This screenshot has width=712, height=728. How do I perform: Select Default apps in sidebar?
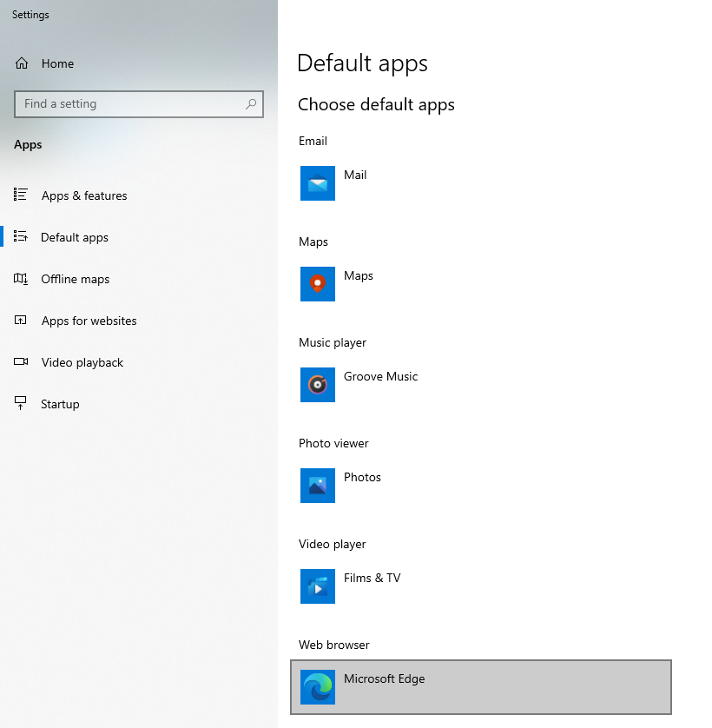click(x=75, y=237)
